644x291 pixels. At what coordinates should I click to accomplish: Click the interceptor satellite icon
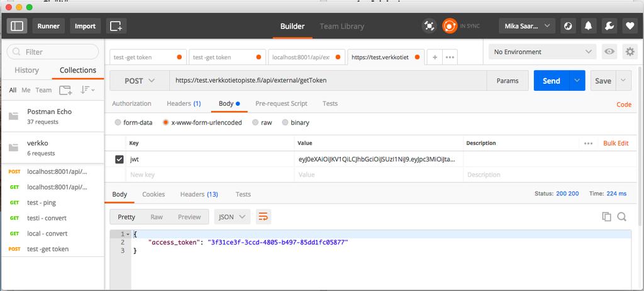pos(429,26)
